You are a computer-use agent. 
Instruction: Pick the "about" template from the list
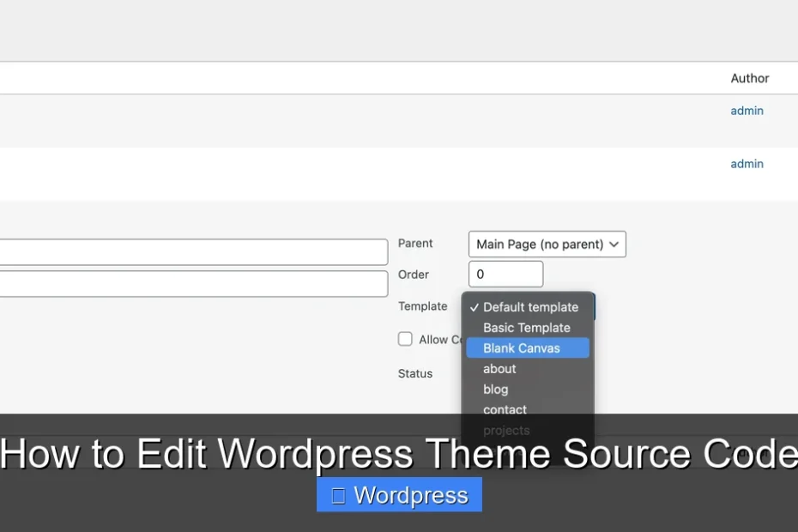coord(499,368)
